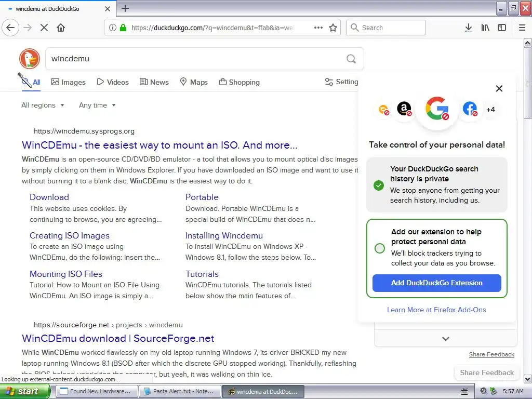Switch to the Images tab

(68, 82)
